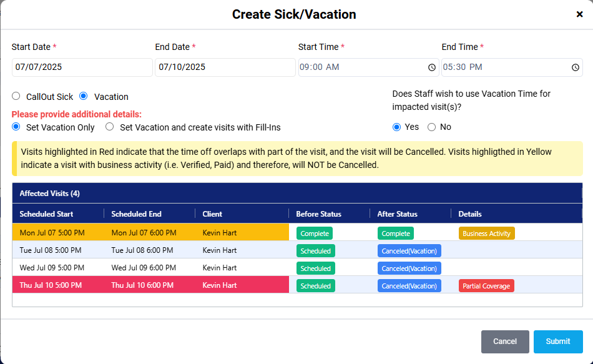Close the Create Sick/Vacation dialog
593x364 pixels.
pos(579,14)
